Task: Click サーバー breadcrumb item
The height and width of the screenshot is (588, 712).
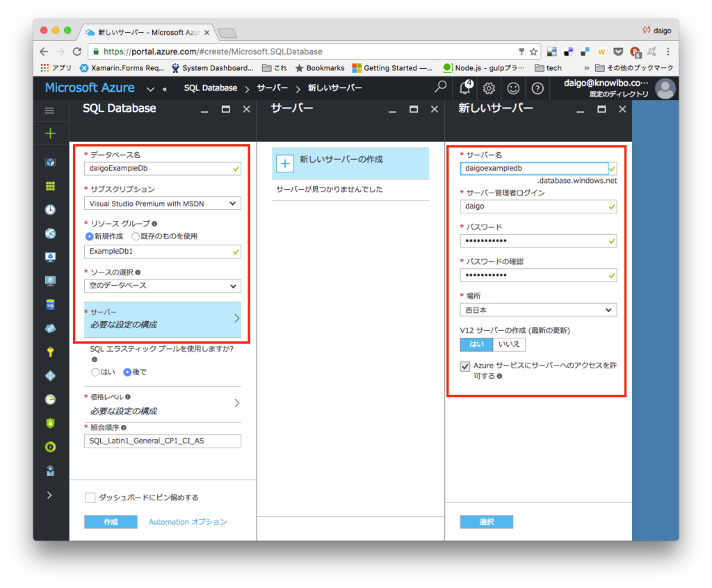Action: pos(273,88)
